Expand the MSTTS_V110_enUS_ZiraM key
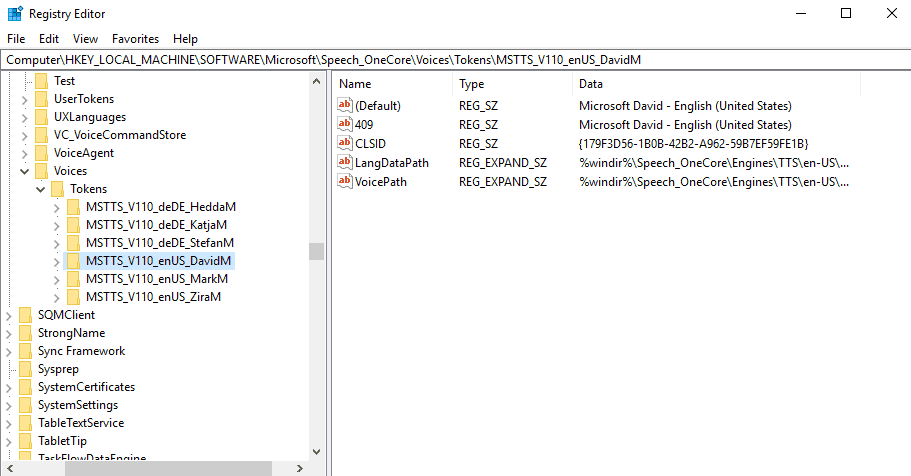Image resolution: width=911 pixels, height=476 pixels. coord(56,298)
